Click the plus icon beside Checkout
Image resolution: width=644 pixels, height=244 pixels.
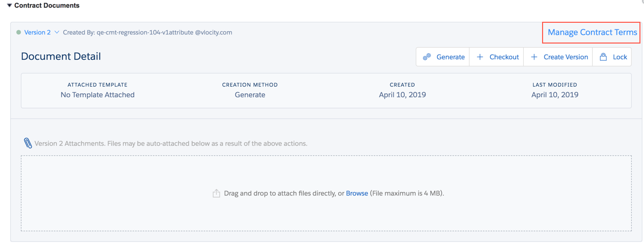click(480, 57)
